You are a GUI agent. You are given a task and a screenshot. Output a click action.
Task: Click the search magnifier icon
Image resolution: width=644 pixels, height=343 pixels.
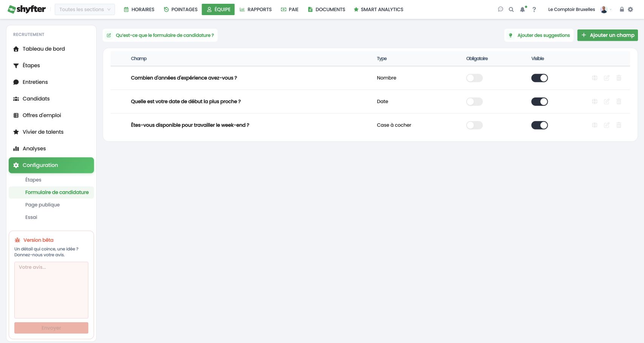[x=511, y=9]
